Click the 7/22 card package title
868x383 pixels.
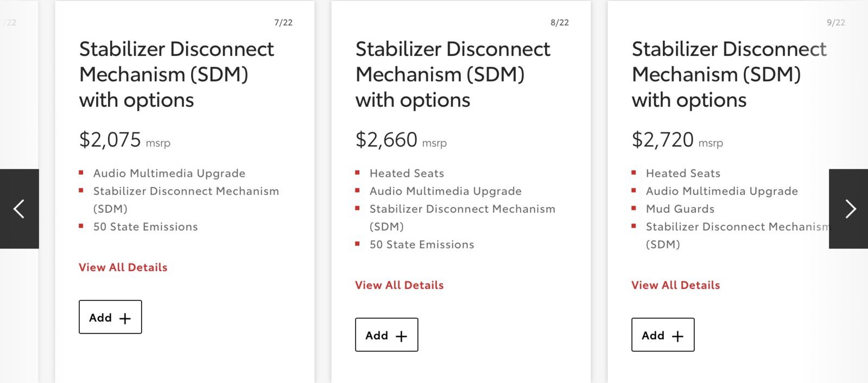coord(176,75)
